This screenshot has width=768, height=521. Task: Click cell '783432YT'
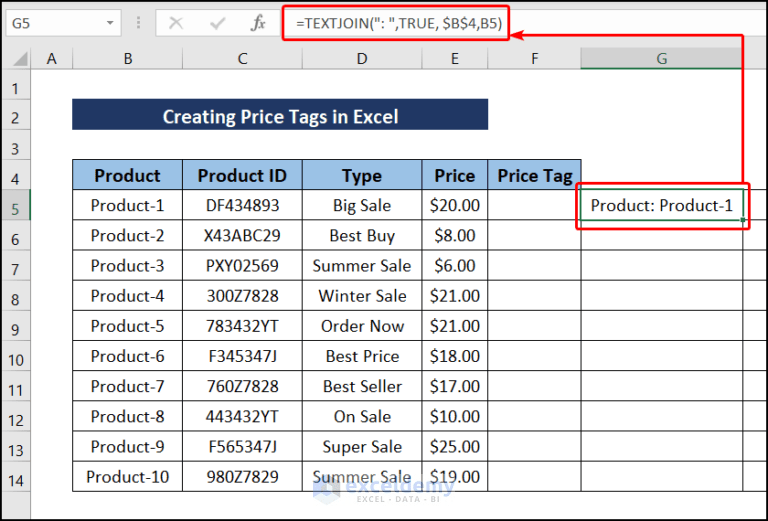coord(242,326)
